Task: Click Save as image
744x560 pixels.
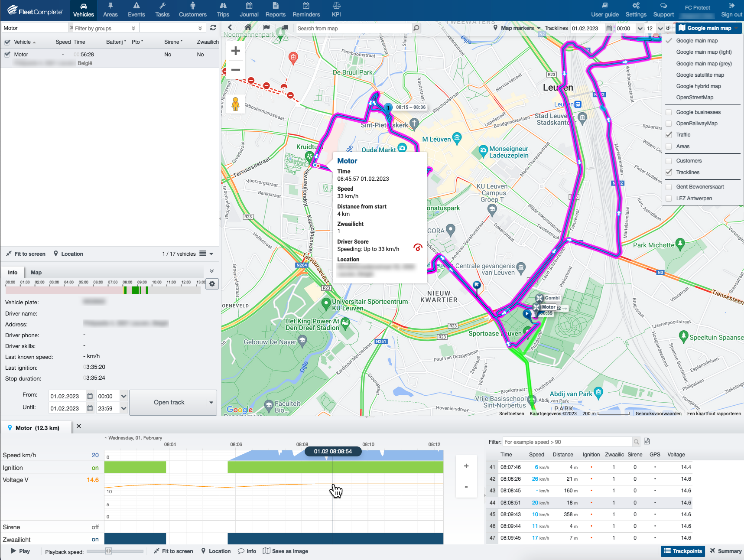Action: pyautogui.click(x=286, y=551)
